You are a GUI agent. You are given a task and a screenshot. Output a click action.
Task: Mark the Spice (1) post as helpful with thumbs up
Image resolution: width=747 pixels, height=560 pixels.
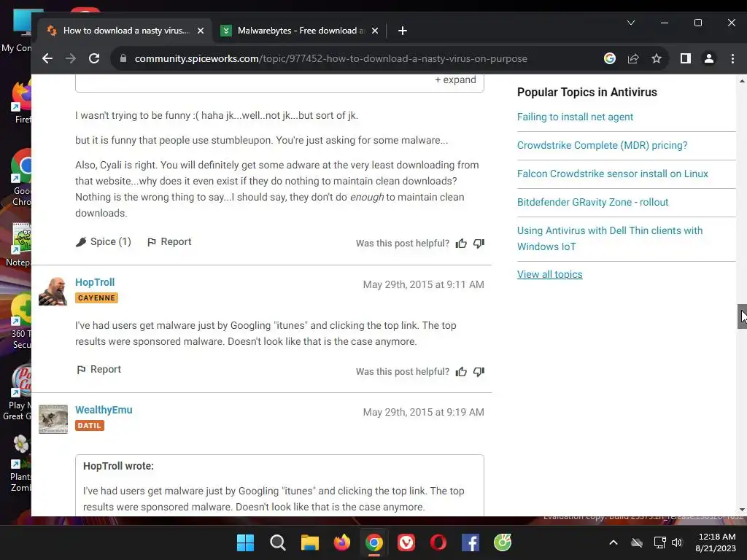(461, 244)
